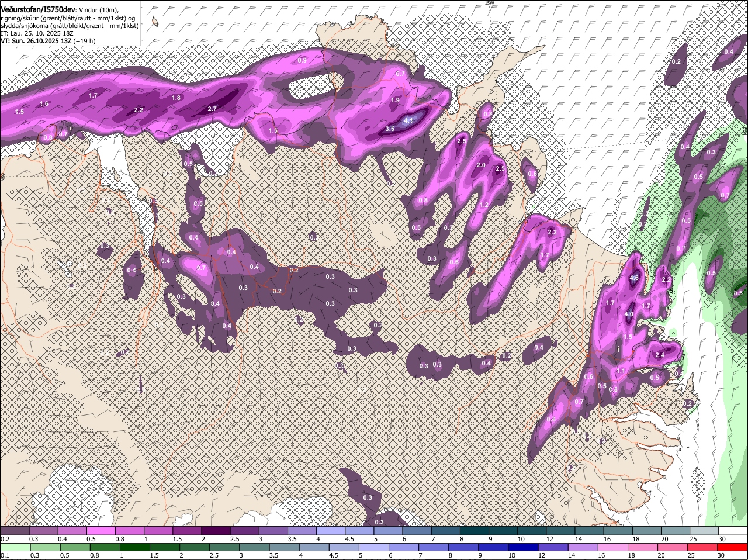Click the 2.0 value in the northeast streaks
Image resolution: width=748 pixels, height=560 pixels.
482,165
